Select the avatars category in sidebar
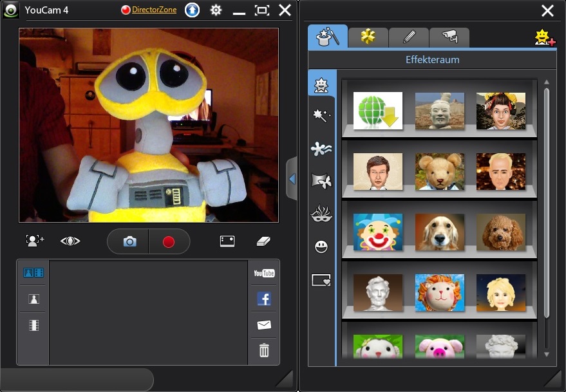This screenshot has width=566, height=392. tap(321, 86)
